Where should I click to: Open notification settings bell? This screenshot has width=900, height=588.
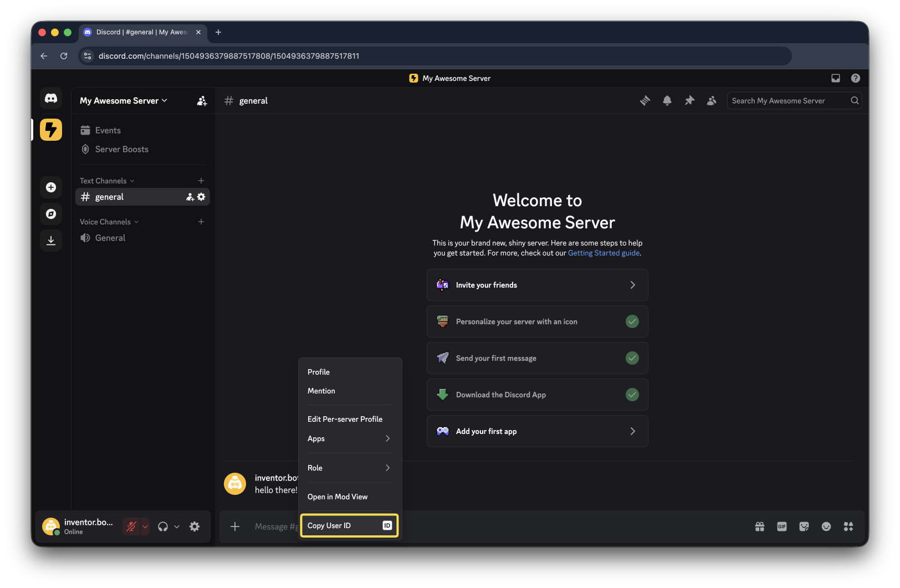(667, 101)
